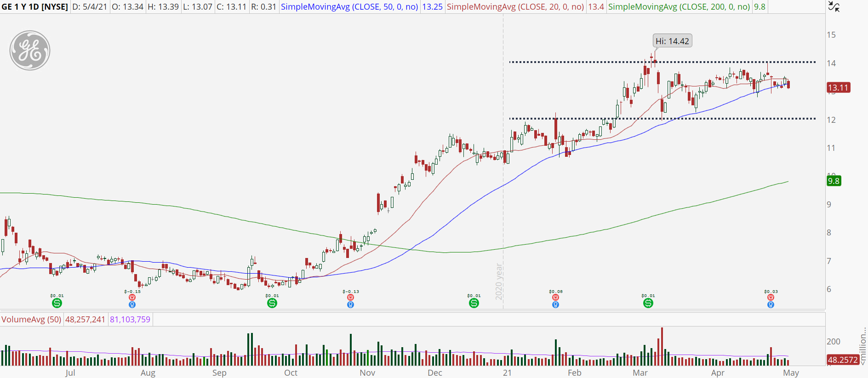Click the blue lightbulb icon under $-0.15

132,304
